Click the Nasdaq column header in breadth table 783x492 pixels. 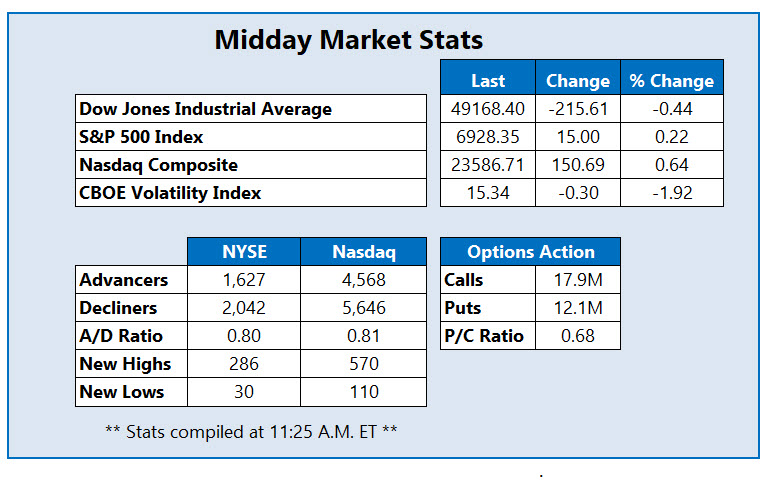pos(363,253)
